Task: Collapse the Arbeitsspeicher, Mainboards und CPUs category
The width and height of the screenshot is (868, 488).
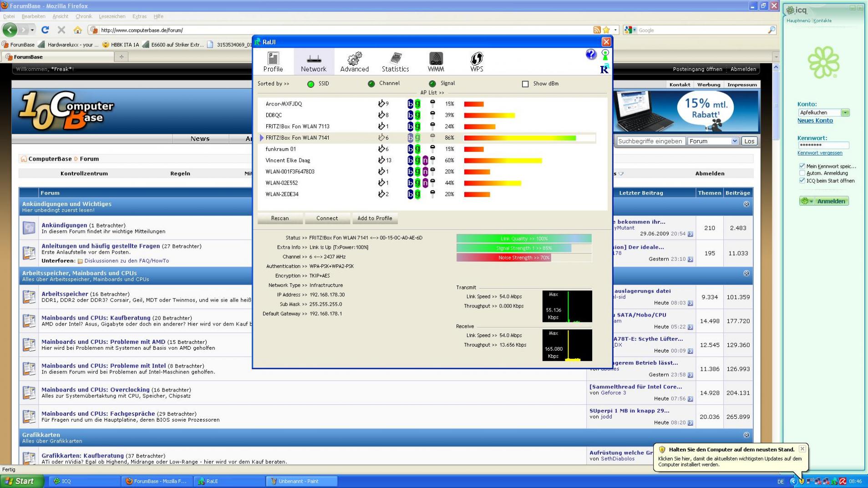Action: (x=746, y=273)
